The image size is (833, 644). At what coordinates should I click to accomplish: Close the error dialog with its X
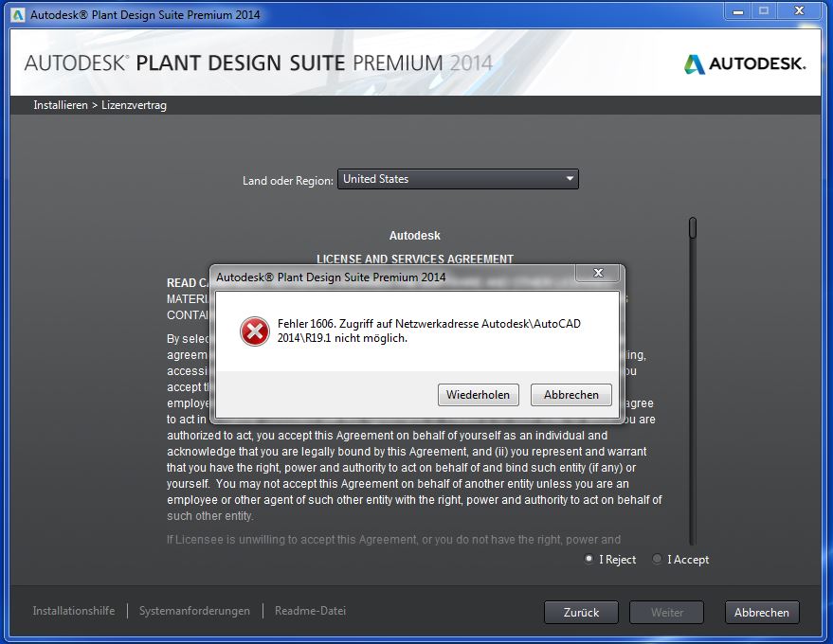point(598,273)
